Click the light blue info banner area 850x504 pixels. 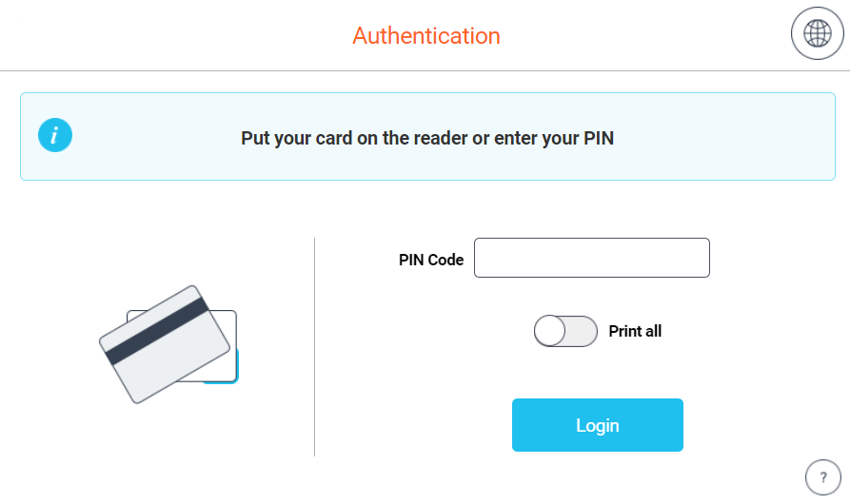[427, 136]
